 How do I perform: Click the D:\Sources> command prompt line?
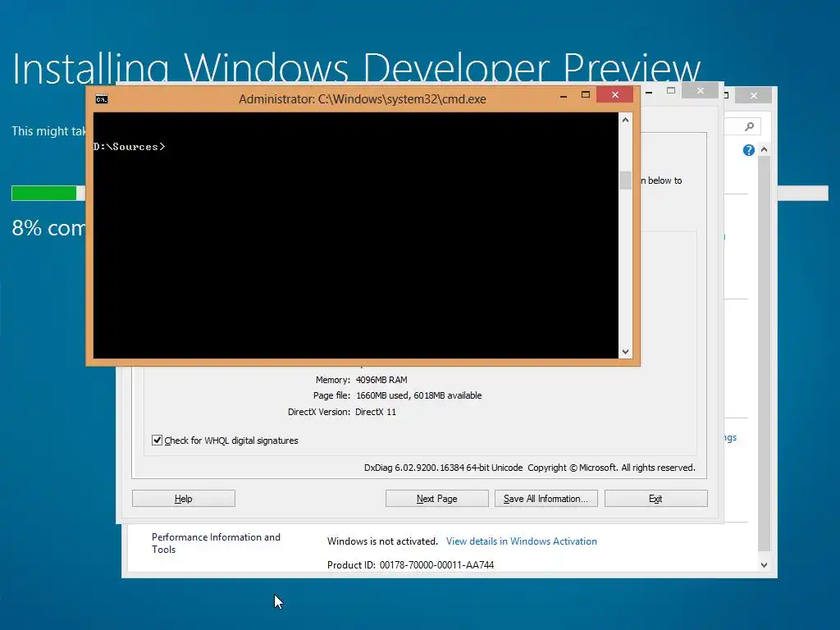click(x=129, y=147)
